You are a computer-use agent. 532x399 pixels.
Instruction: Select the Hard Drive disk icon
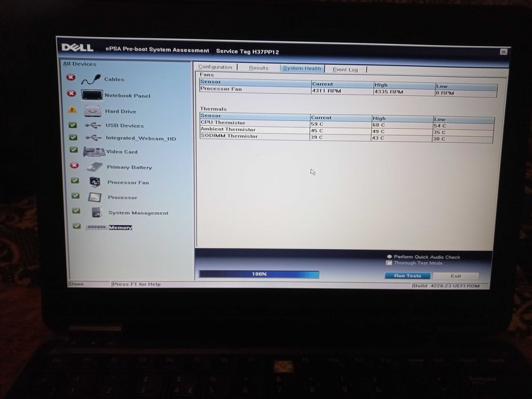click(92, 111)
